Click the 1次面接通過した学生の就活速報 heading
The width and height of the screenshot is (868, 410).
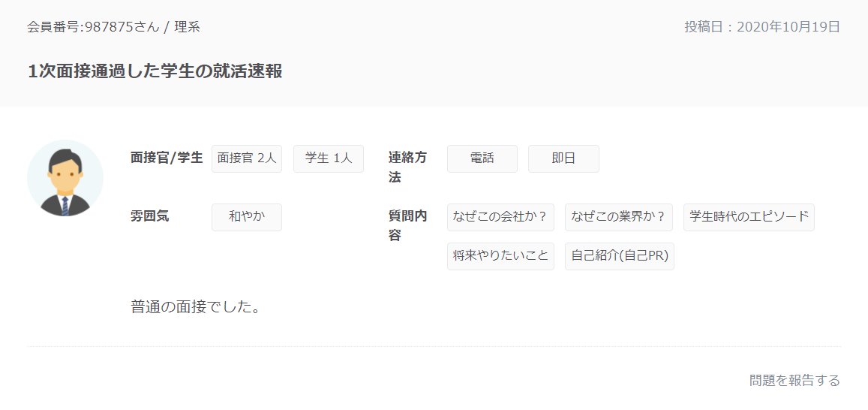pyautogui.click(x=155, y=71)
